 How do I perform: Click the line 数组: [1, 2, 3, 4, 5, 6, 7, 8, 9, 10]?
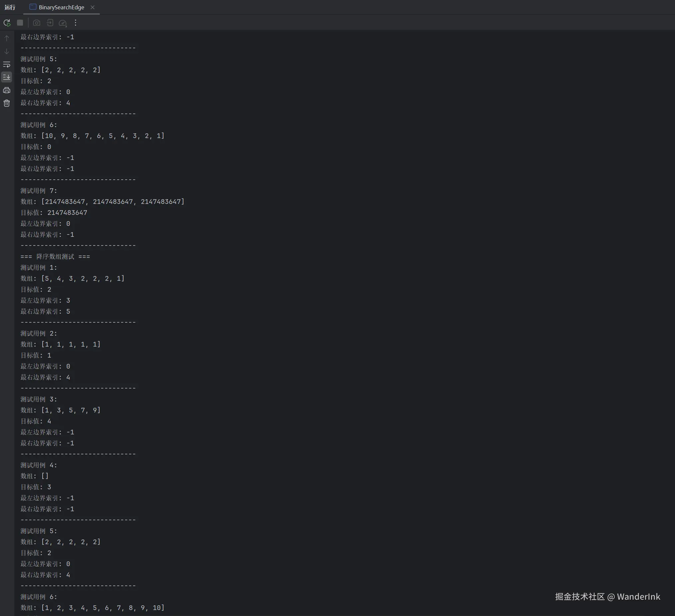[x=93, y=608]
